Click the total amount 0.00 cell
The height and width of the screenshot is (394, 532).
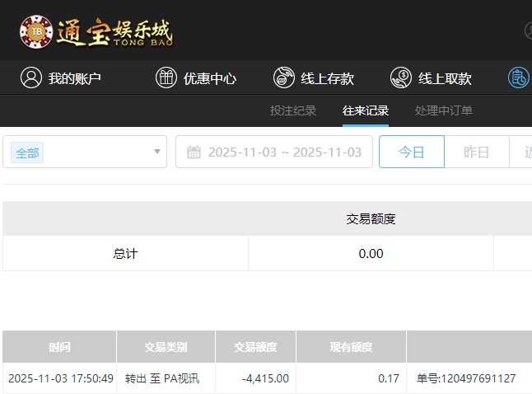[371, 253]
